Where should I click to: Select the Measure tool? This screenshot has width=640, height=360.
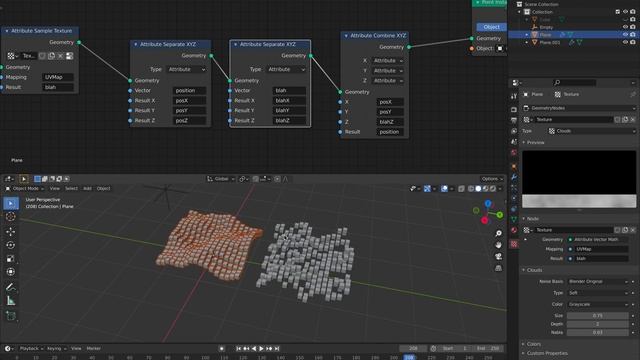(11, 301)
